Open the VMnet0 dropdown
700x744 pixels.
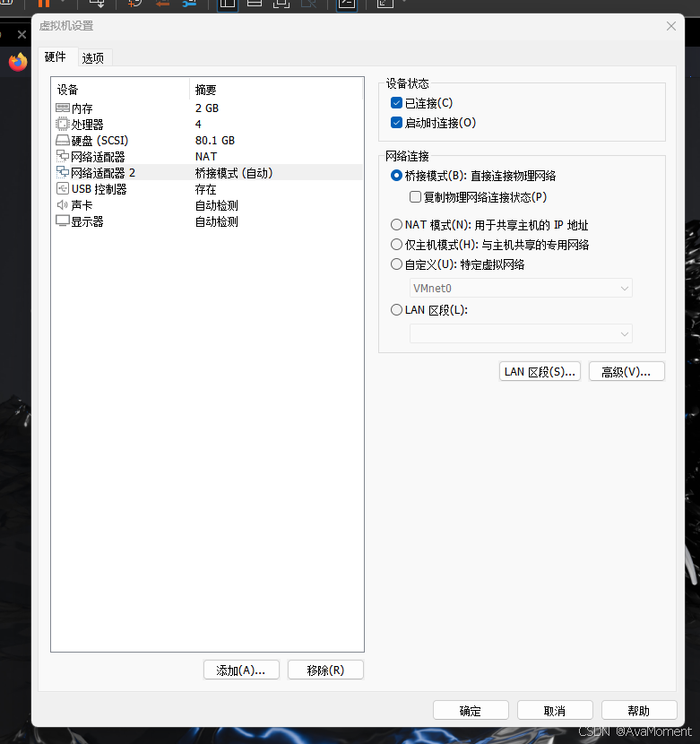click(x=521, y=288)
